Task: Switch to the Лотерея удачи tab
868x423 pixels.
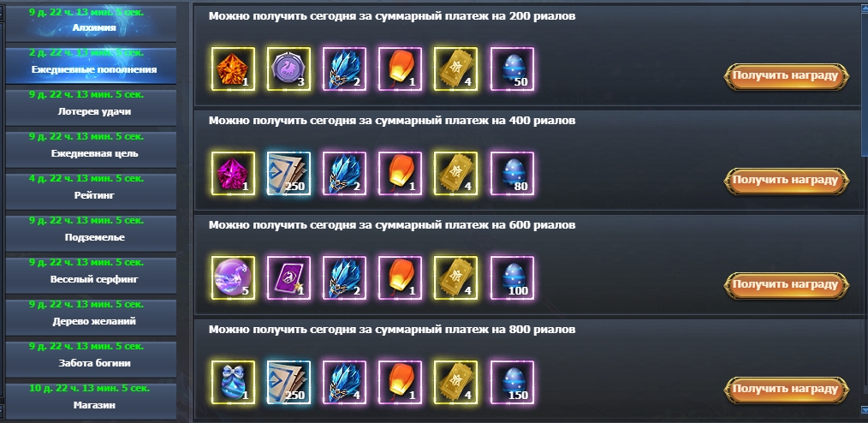Action: (91, 107)
